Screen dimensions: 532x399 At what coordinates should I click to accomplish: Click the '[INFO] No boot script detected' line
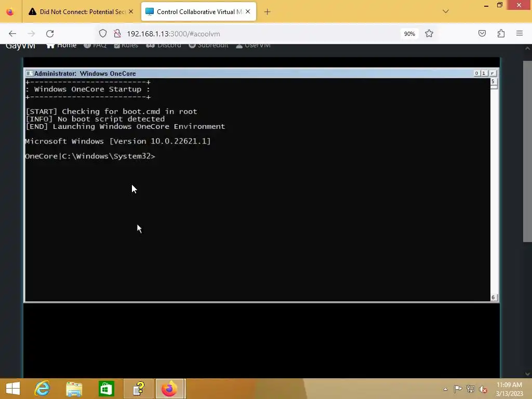[x=96, y=119]
